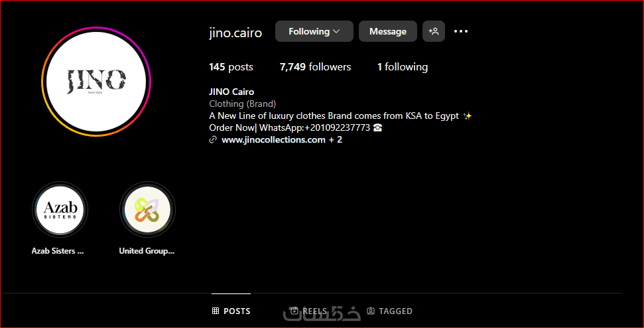Click the link chain icon beside website
The height and width of the screenshot is (328, 644).
213,139
